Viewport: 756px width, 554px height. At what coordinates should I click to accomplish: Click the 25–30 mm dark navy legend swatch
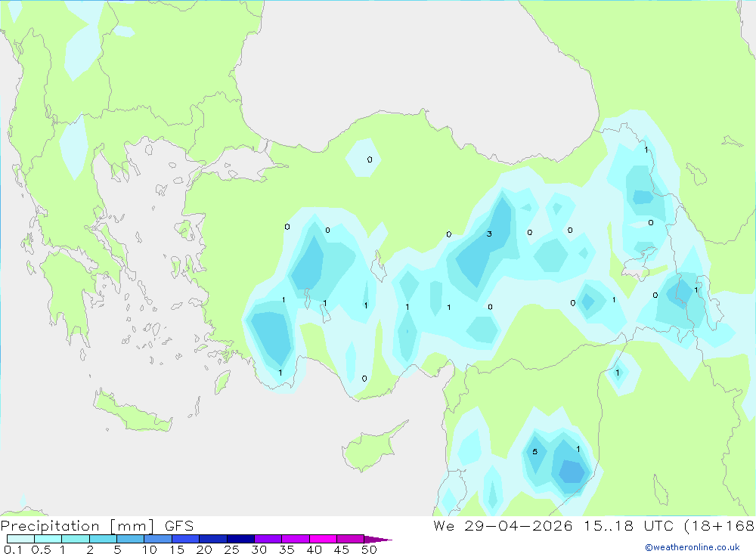click(x=240, y=539)
